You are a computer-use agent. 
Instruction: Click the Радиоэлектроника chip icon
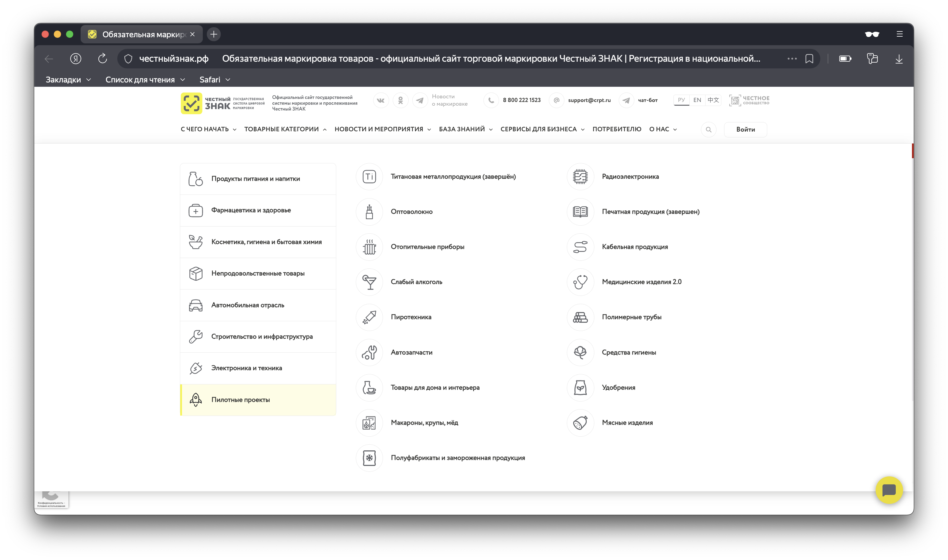pos(580,176)
